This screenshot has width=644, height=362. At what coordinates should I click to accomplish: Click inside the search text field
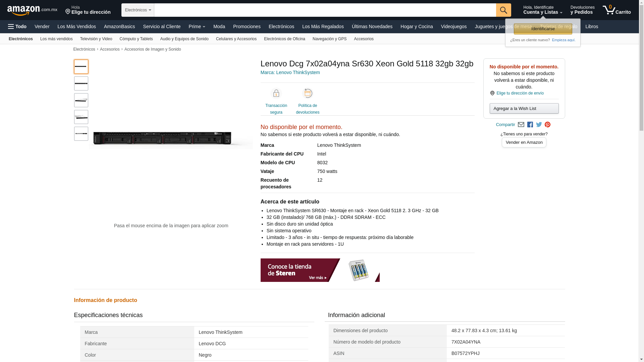tap(325, 10)
